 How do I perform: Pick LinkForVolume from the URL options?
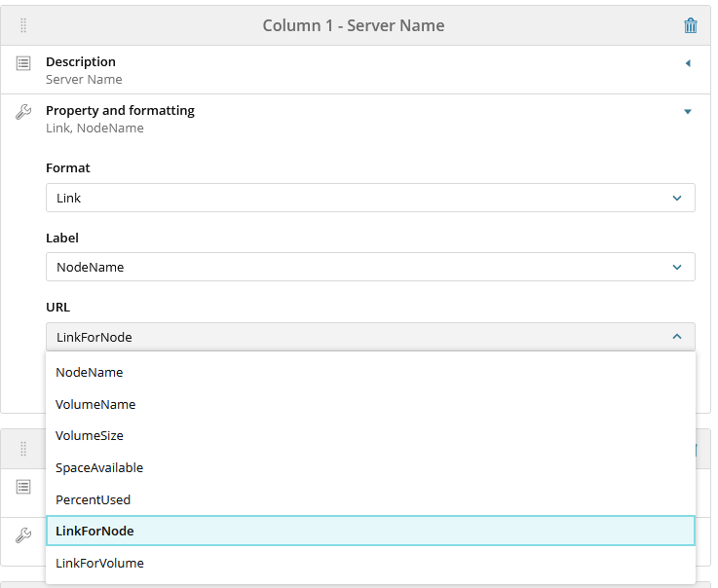pos(99,563)
